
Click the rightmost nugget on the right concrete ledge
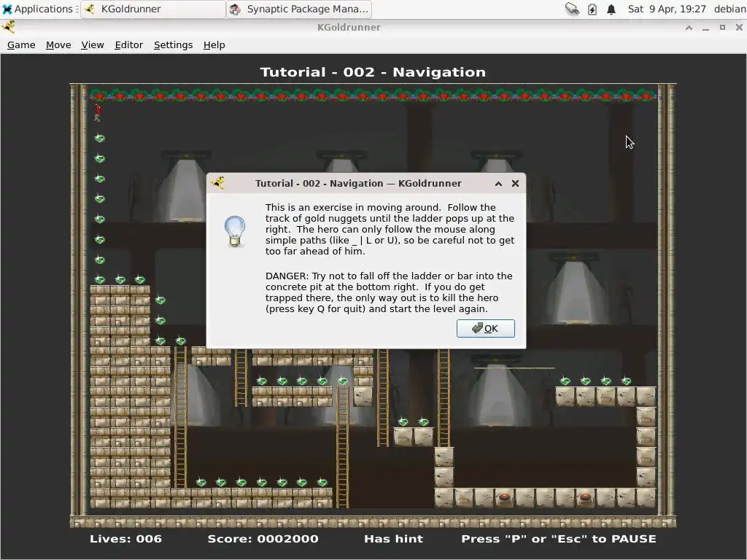point(627,381)
